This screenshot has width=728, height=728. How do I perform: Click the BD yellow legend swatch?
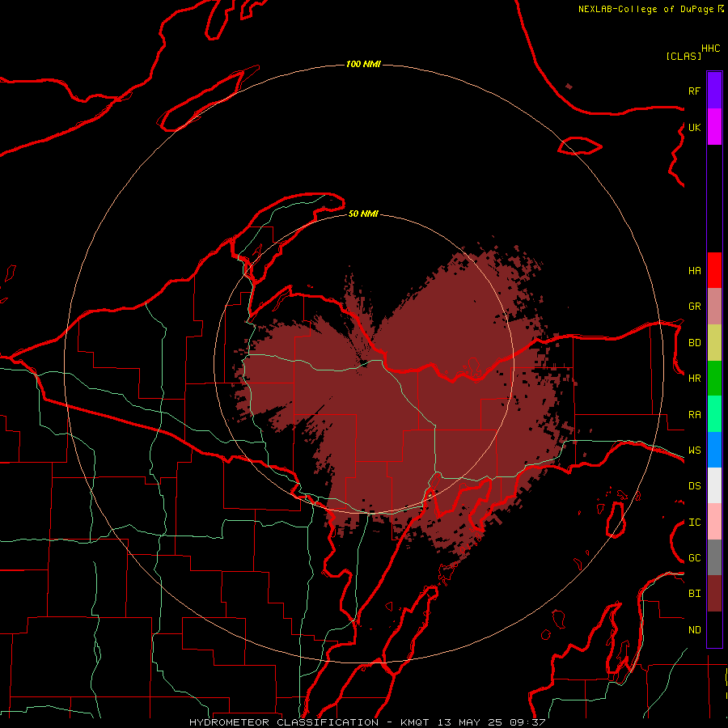pyautogui.click(x=714, y=342)
